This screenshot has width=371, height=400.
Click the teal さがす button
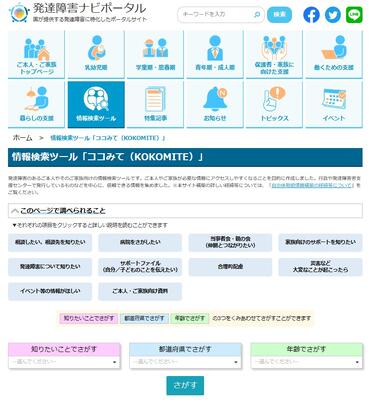point(185,385)
